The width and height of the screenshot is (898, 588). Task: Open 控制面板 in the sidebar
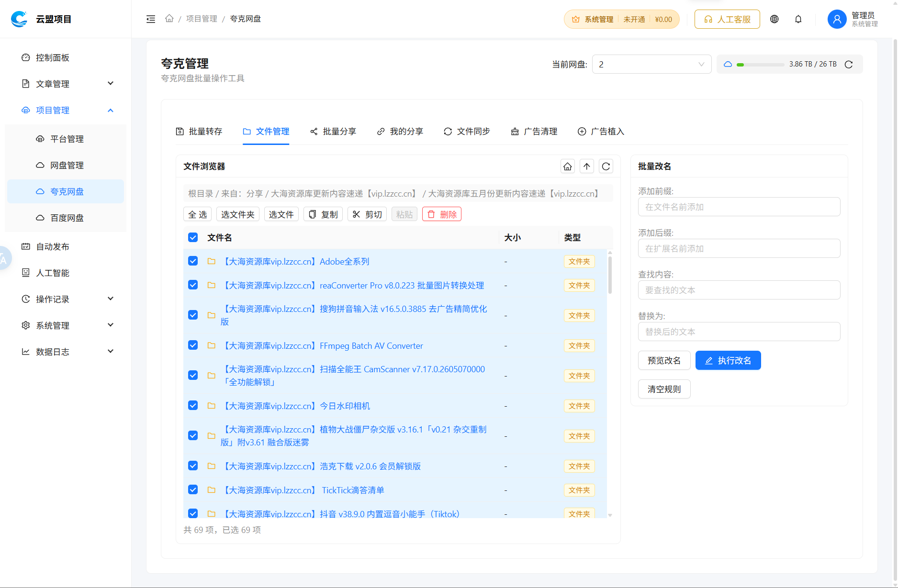[x=66, y=57]
